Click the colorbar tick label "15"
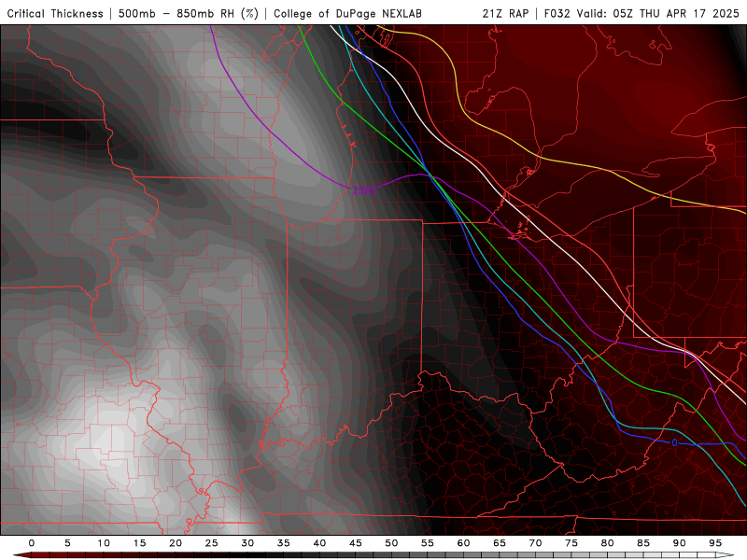Image resolution: width=747 pixels, height=560 pixels. pyautogui.click(x=139, y=543)
